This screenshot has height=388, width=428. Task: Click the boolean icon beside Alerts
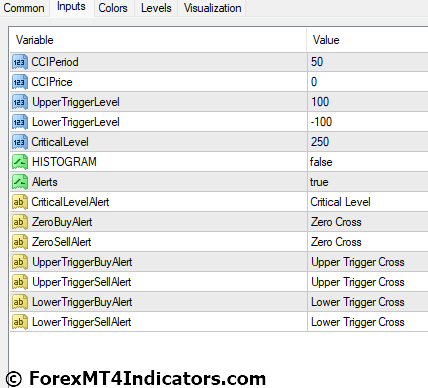[20, 182]
